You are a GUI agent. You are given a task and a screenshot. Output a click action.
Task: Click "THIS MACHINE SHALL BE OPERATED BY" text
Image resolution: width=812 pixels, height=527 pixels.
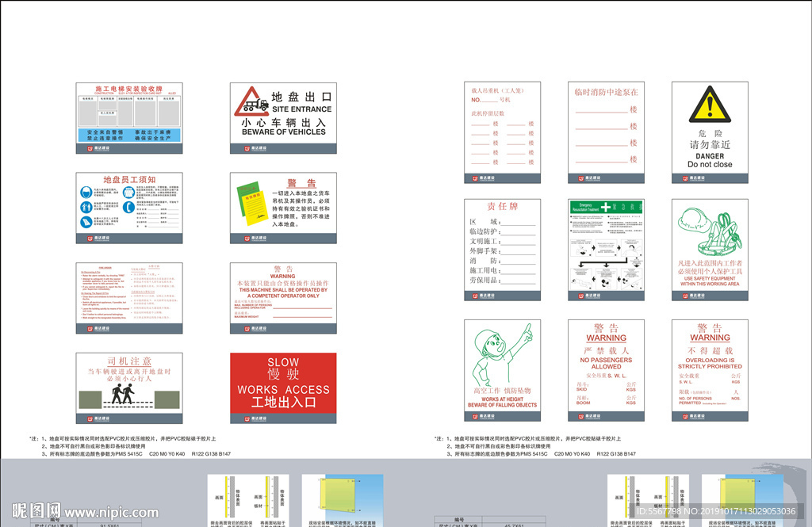pyautogui.click(x=283, y=290)
